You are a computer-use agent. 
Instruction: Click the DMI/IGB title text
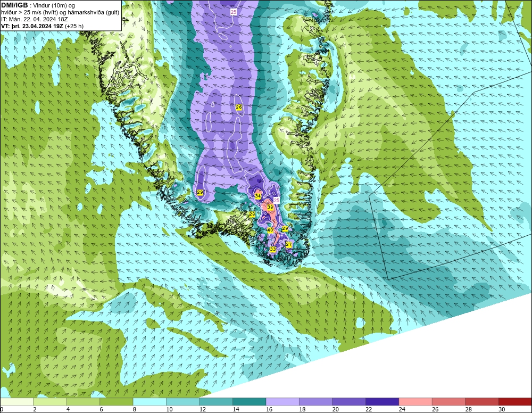[x=14, y=5]
